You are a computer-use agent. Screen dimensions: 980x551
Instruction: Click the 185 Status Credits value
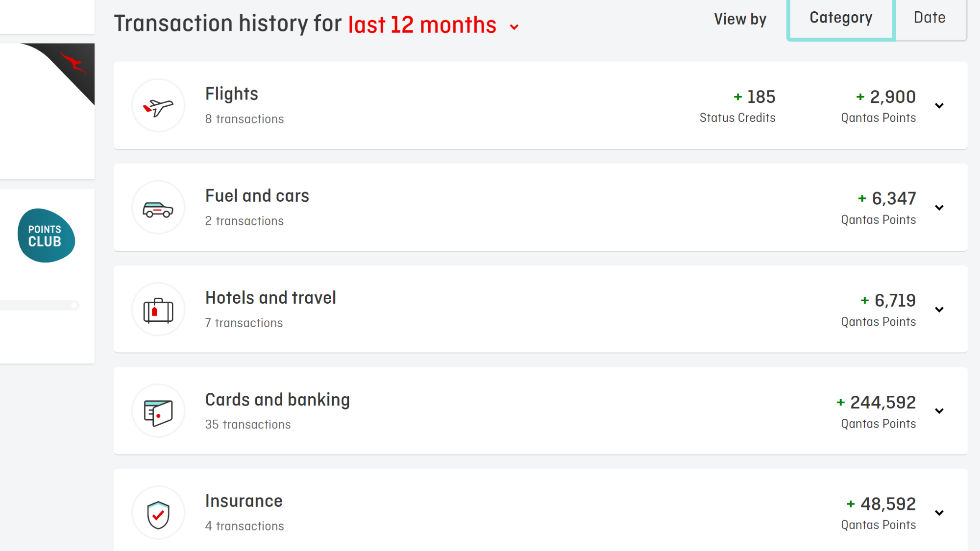click(x=755, y=97)
